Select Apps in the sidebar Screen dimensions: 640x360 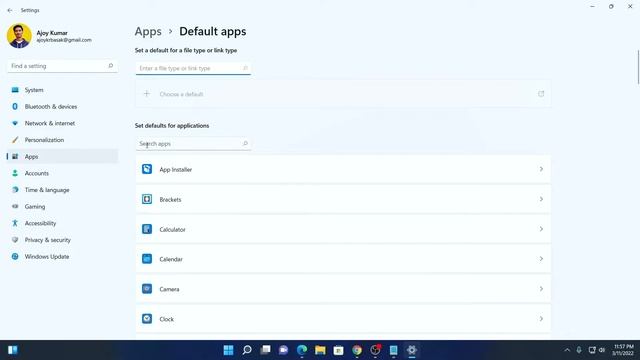[62, 157]
